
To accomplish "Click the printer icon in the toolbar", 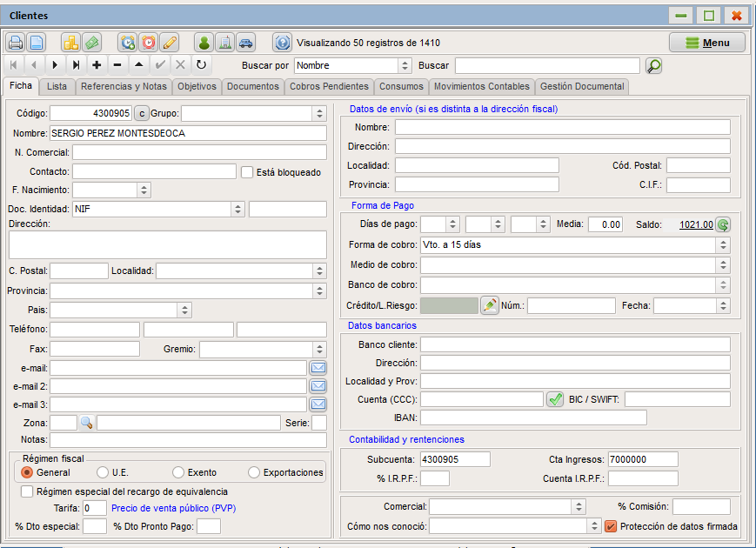I will pyautogui.click(x=16, y=43).
